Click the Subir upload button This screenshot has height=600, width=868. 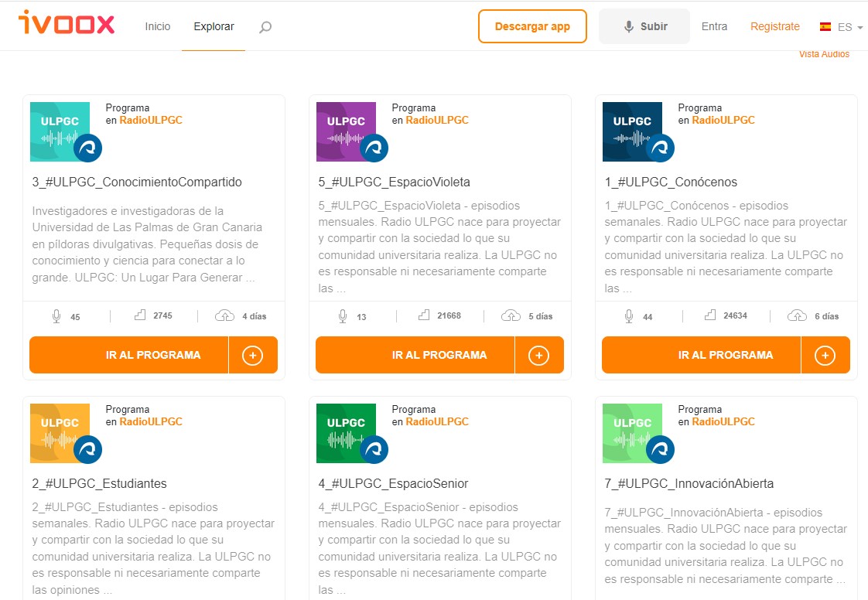[644, 26]
